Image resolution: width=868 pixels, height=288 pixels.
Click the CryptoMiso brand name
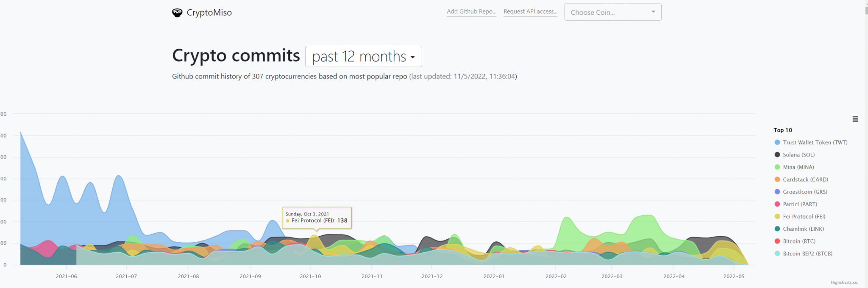(x=209, y=13)
